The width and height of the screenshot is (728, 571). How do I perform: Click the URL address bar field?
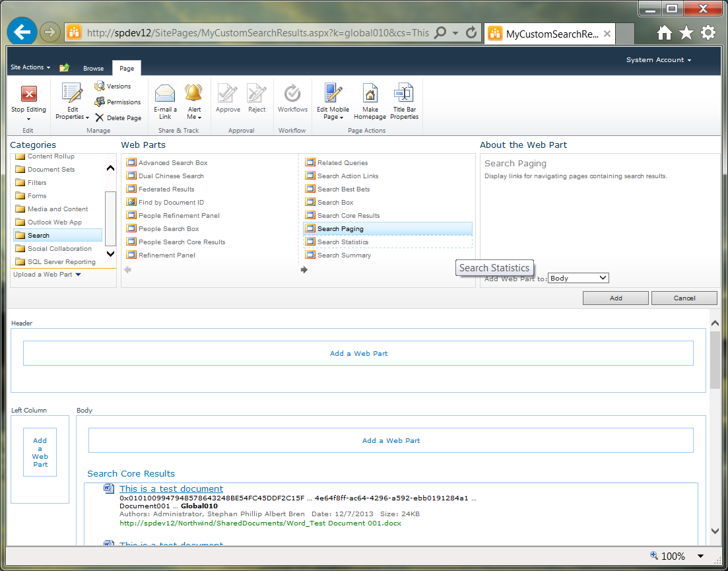[257, 33]
